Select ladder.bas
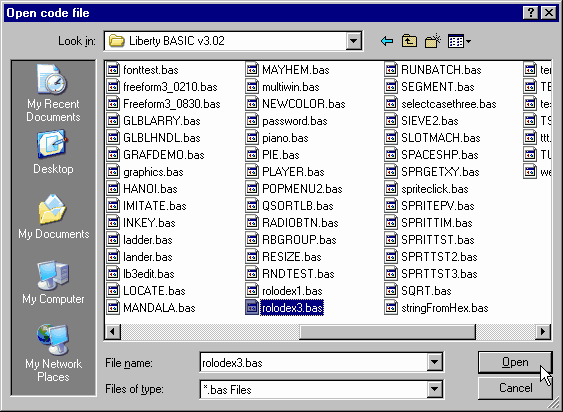The image size is (563, 412). (148, 240)
